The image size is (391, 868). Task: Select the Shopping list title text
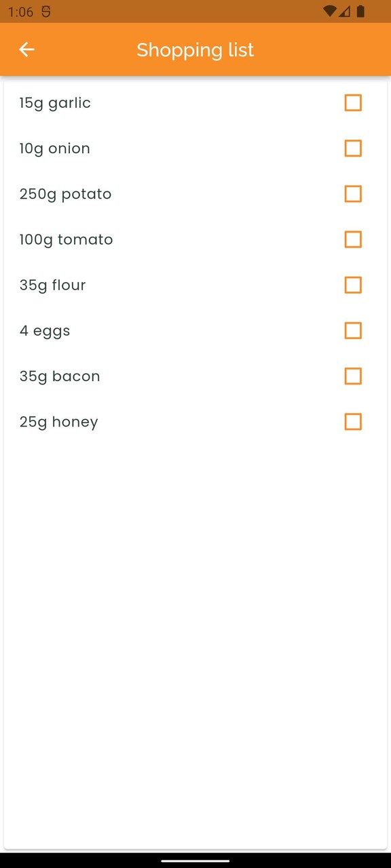195,50
